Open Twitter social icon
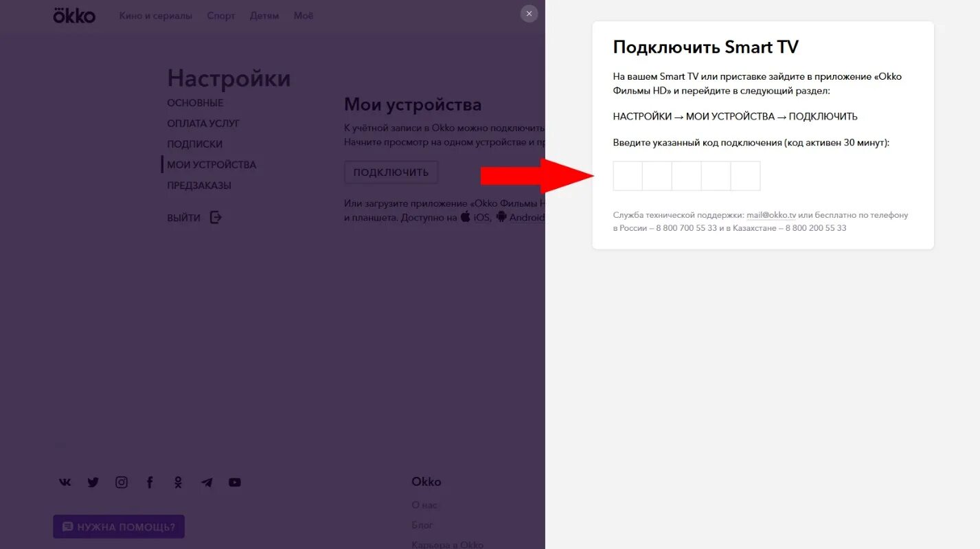 click(x=93, y=482)
